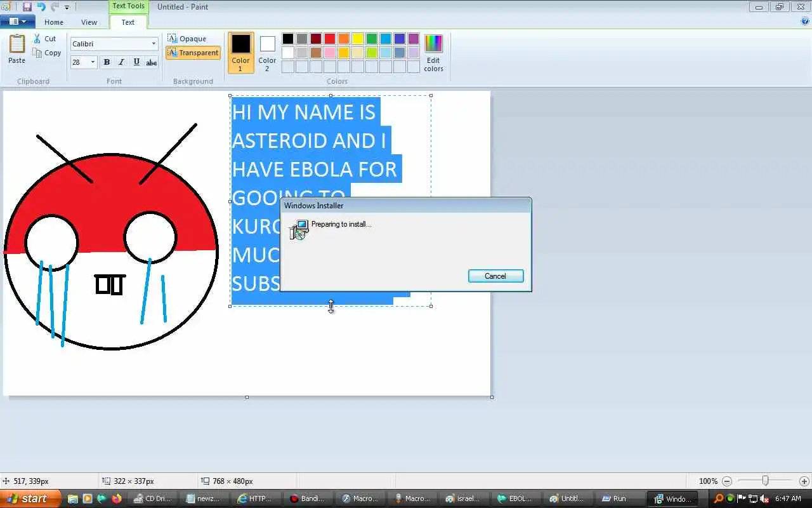
Task: Switch to Bandi... taskbar window
Action: pos(308,498)
